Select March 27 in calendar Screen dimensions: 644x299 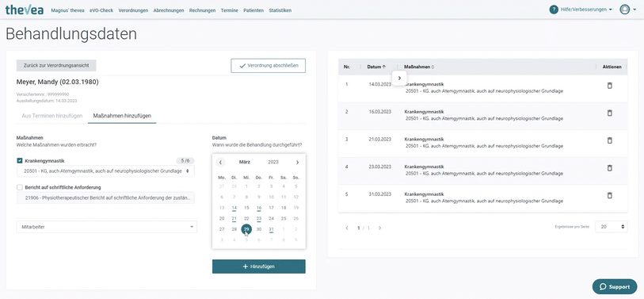point(222,229)
